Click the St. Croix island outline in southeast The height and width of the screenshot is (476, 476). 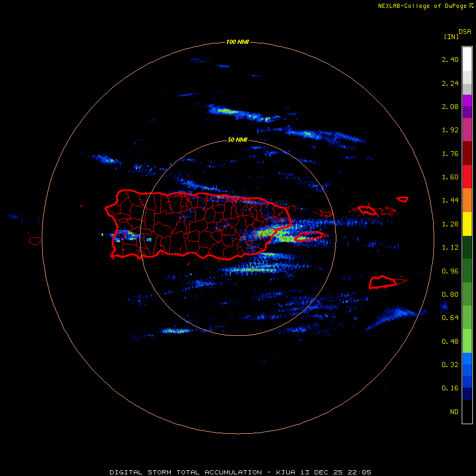point(382,282)
